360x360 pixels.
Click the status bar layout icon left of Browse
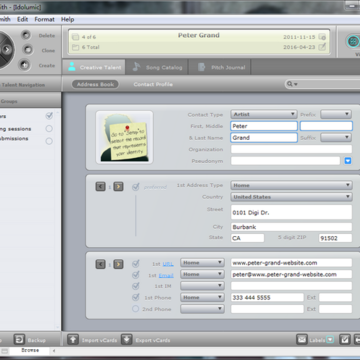pyautogui.click(x=5, y=351)
